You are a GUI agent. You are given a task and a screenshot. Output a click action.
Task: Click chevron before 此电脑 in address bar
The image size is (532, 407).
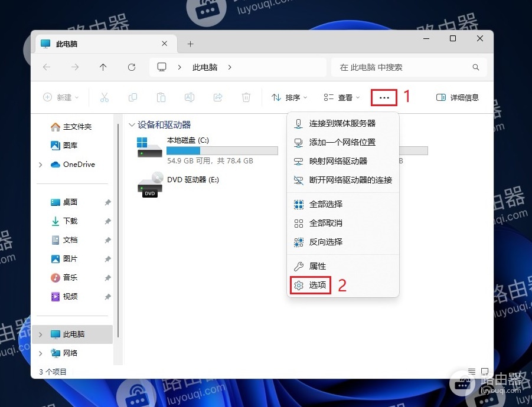tap(179, 67)
